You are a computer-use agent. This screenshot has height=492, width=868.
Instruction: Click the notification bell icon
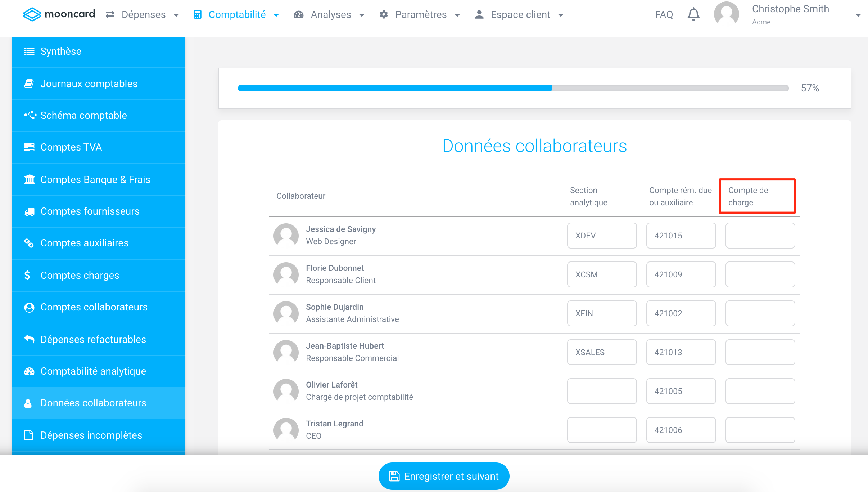click(693, 14)
